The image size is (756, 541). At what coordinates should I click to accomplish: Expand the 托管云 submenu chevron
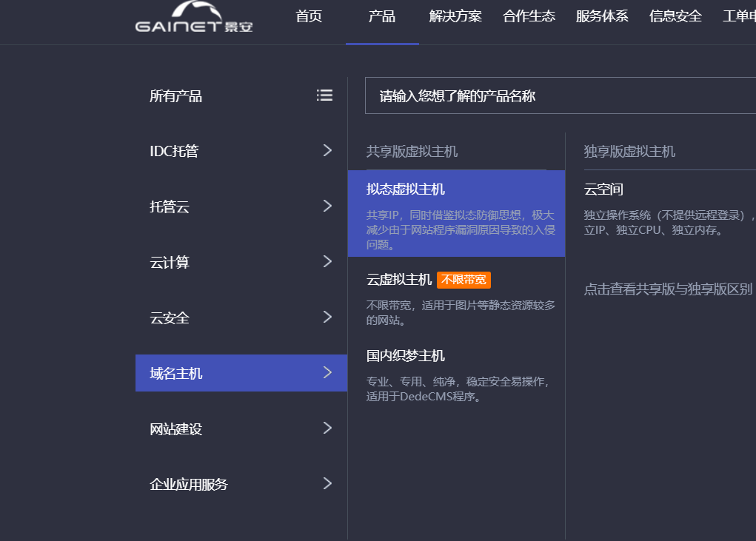tap(327, 206)
